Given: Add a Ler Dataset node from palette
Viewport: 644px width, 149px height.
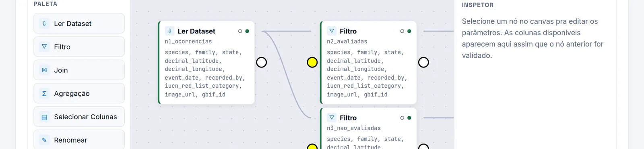Looking at the screenshot, I should (x=79, y=23).
